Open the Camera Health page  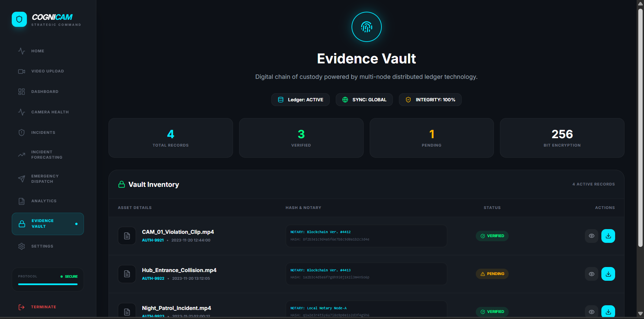point(48,112)
